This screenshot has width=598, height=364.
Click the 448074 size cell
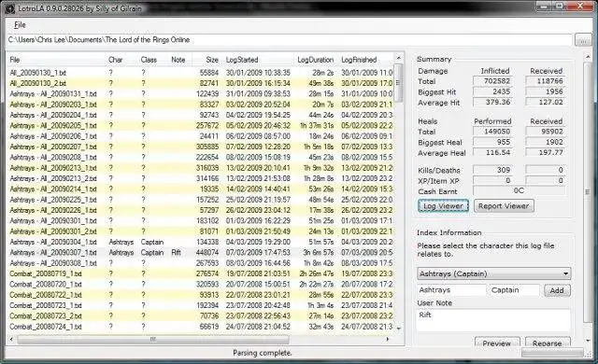tap(207, 252)
